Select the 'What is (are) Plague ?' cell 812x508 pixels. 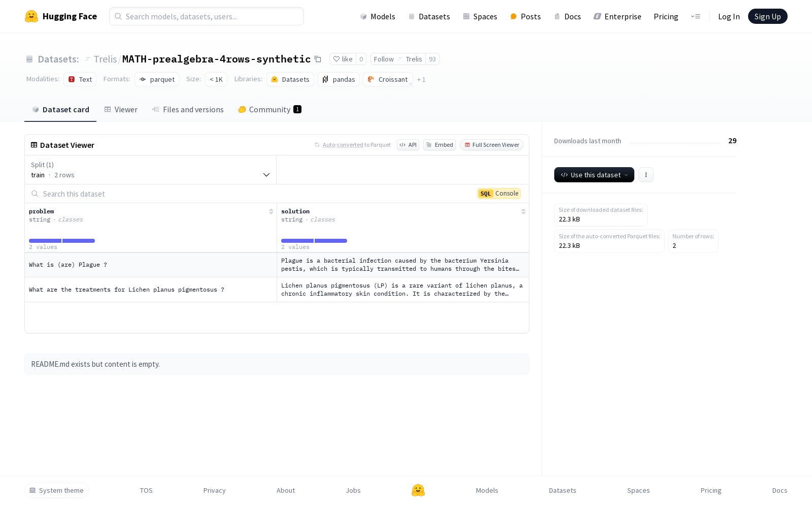point(151,265)
